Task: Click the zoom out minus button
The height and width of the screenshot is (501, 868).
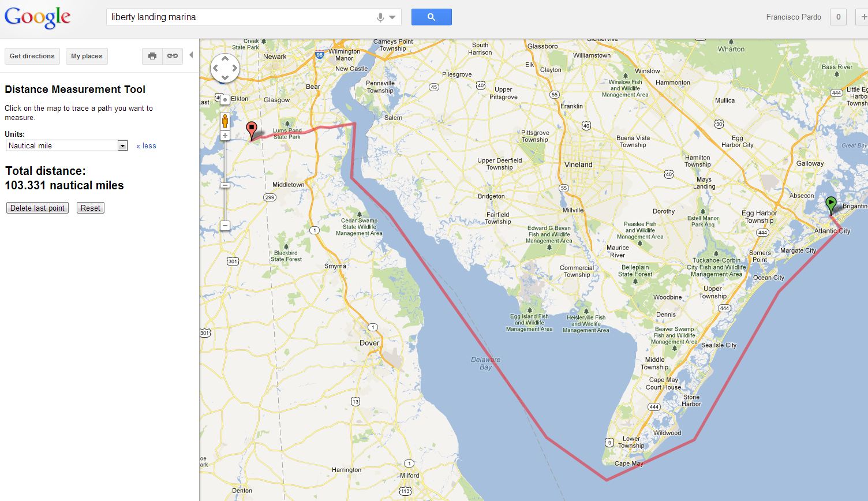Action: (x=225, y=226)
